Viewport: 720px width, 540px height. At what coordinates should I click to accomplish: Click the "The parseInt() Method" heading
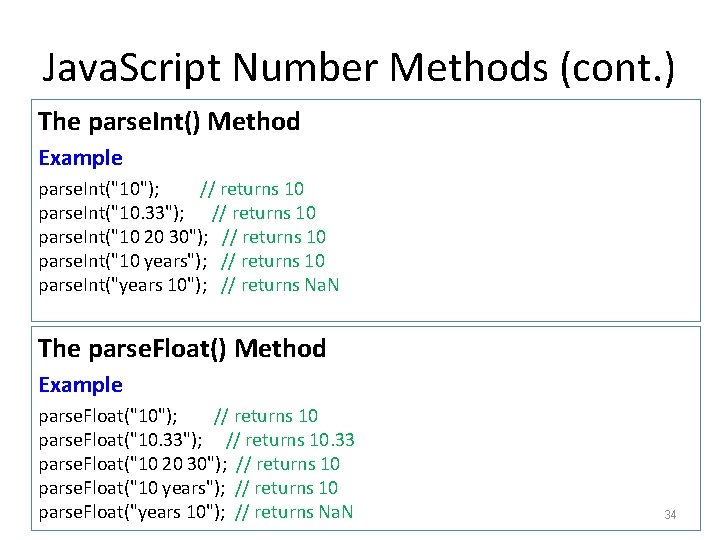[x=169, y=122]
